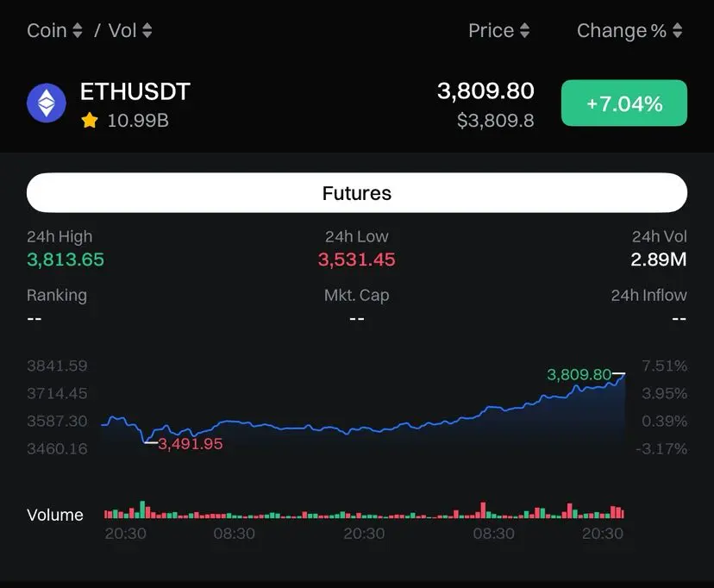This screenshot has width=714, height=588.
Task: Click the 3,809.80 high marker on chart
Action: (579, 374)
